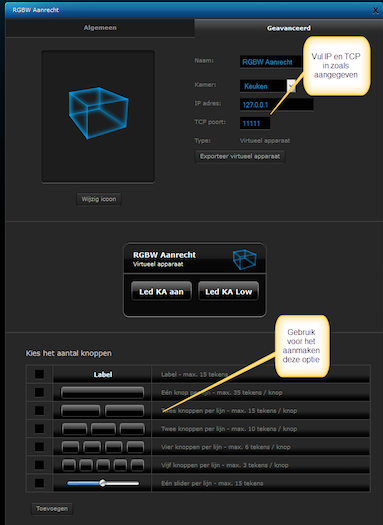Click the 'Exporteer virtueel apparaat' button
The height and width of the screenshot is (525, 383).
point(240,156)
